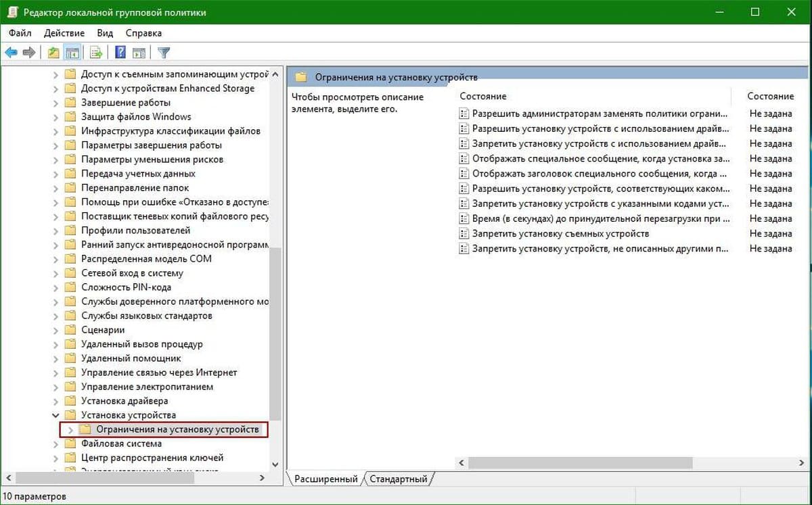Switch to the Расширенный tab
The height and width of the screenshot is (505, 812).
pos(326,479)
